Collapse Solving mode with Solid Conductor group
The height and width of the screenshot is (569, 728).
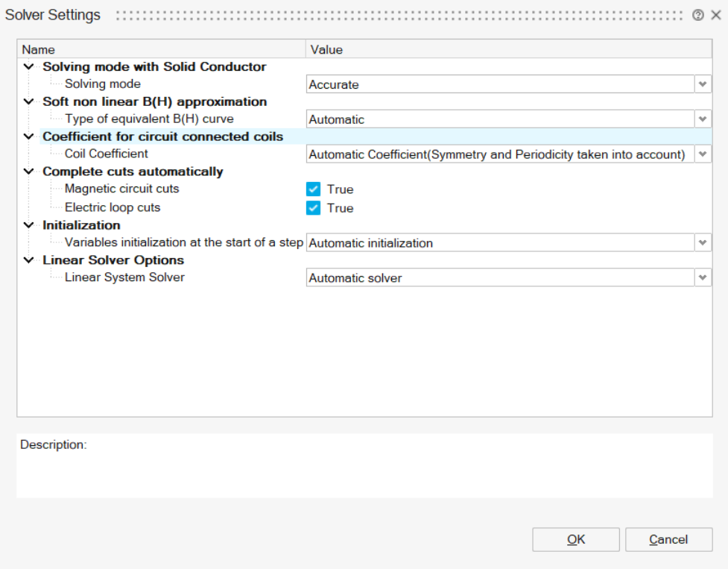[x=29, y=67]
